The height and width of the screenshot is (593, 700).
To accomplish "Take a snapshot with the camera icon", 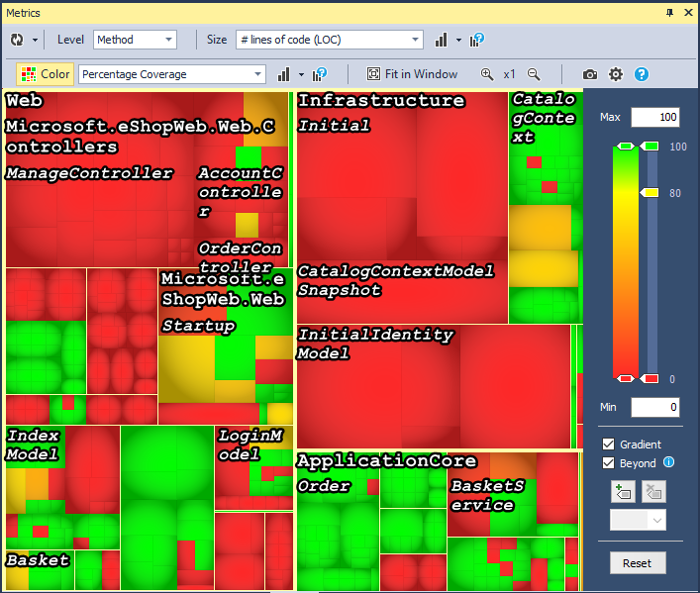I will tap(590, 74).
